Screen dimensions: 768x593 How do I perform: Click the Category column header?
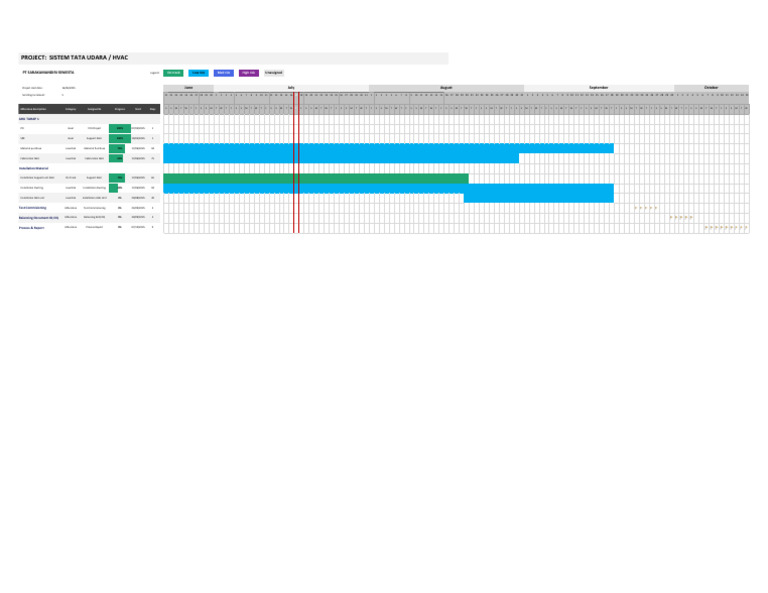(x=71, y=109)
